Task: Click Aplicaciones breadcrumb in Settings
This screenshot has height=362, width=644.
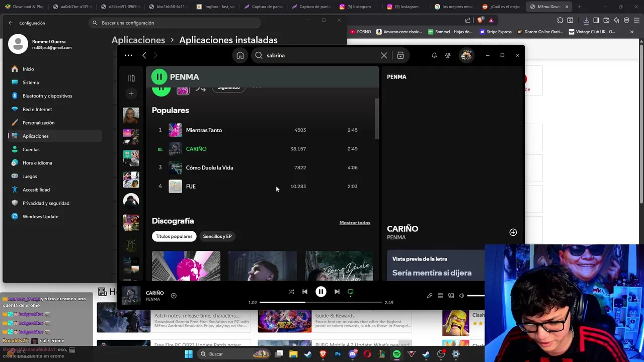Action: (138, 40)
